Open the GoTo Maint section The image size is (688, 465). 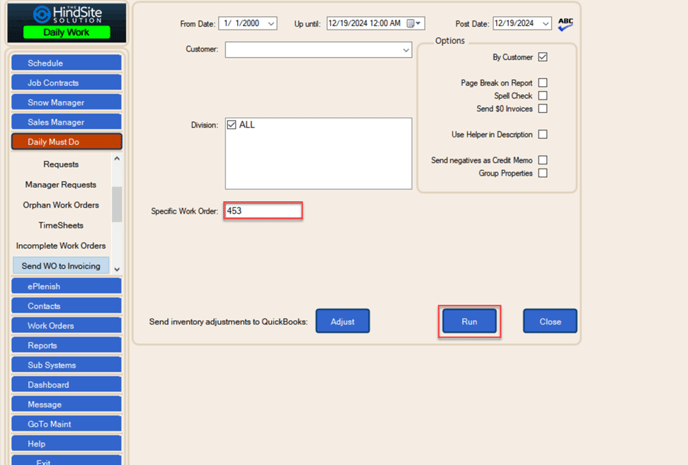66,424
